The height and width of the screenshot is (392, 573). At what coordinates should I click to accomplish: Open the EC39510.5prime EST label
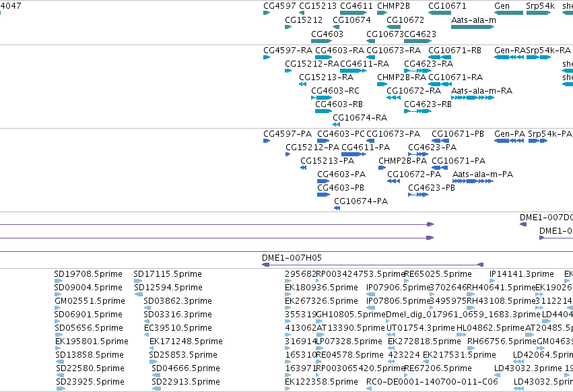click(178, 327)
